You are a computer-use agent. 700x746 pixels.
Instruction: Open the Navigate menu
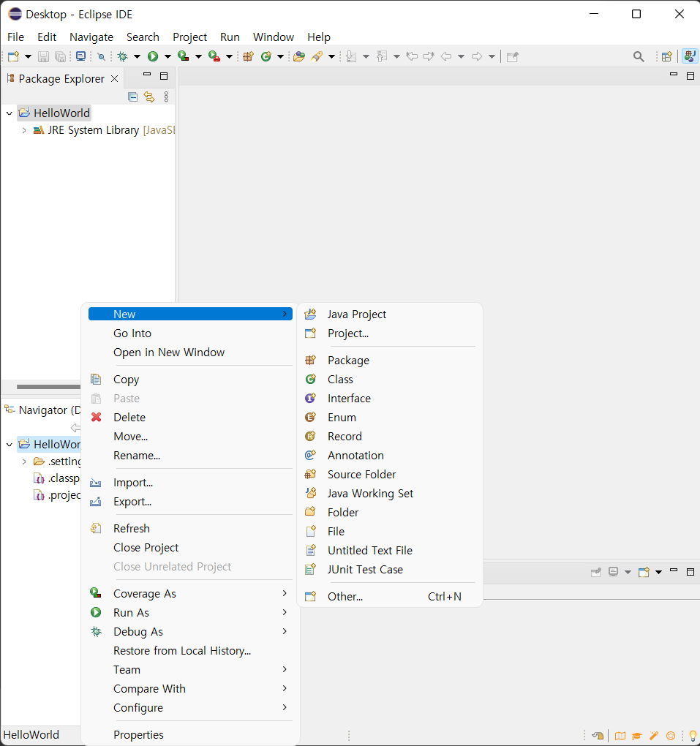tap(91, 37)
